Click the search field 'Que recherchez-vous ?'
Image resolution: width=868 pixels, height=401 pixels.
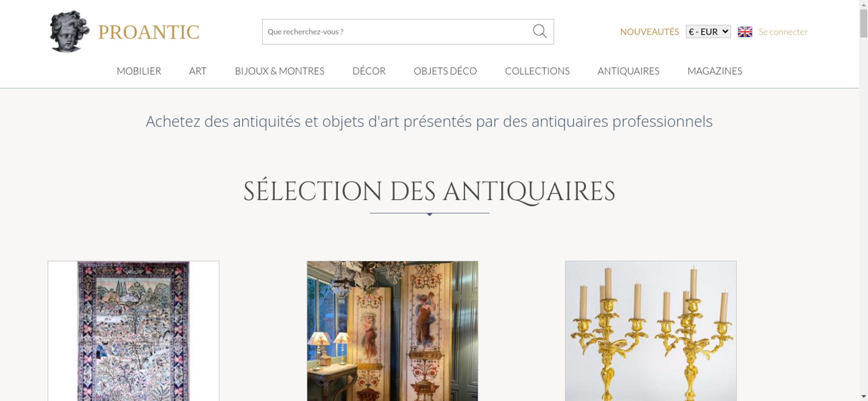click(x=397, y=32)
